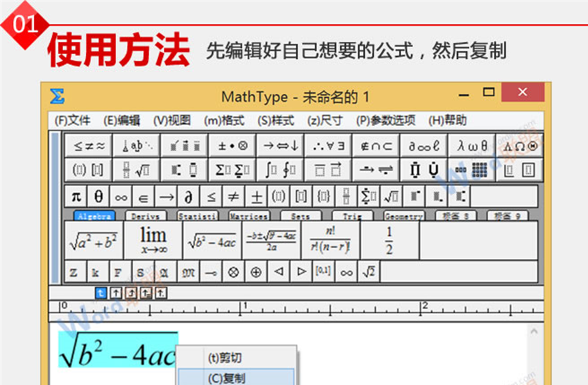
Task: Insert the plus-minus symbol in small bar
Action: tap(257, 196)
